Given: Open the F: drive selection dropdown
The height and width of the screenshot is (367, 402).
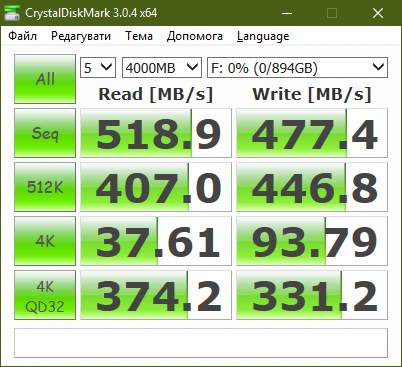Looking at the screenshot, I should [297, 68].
